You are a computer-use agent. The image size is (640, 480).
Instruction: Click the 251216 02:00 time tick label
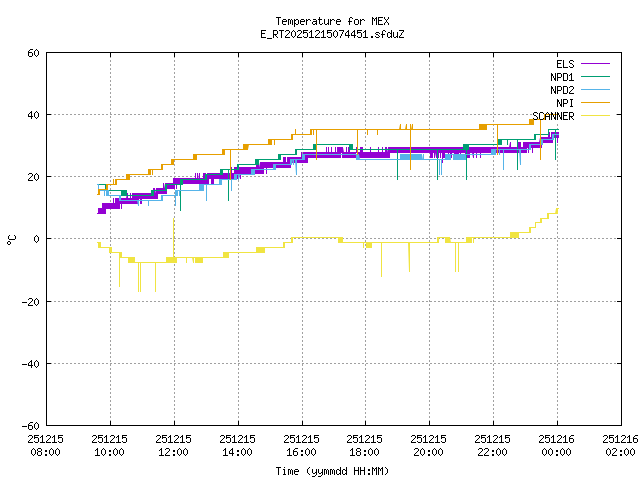click(x=619, y=445)
